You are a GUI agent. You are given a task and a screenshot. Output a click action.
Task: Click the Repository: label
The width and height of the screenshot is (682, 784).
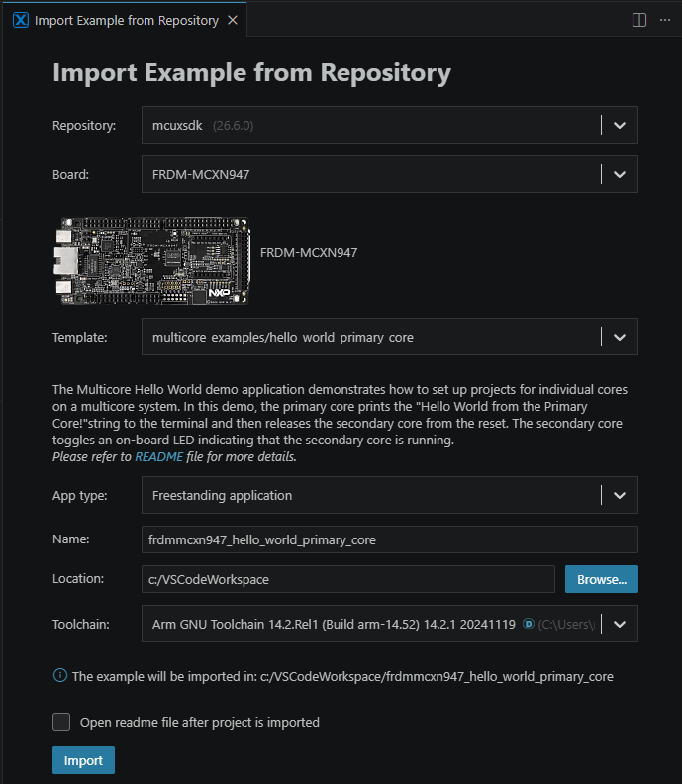(84, 126)
